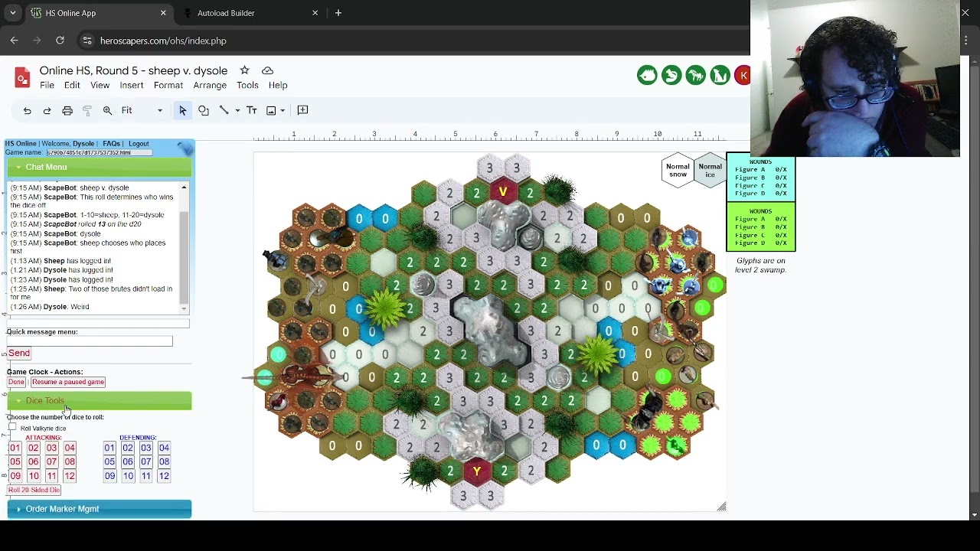
Task: Go back in the browser
Action: pos(14,41)
